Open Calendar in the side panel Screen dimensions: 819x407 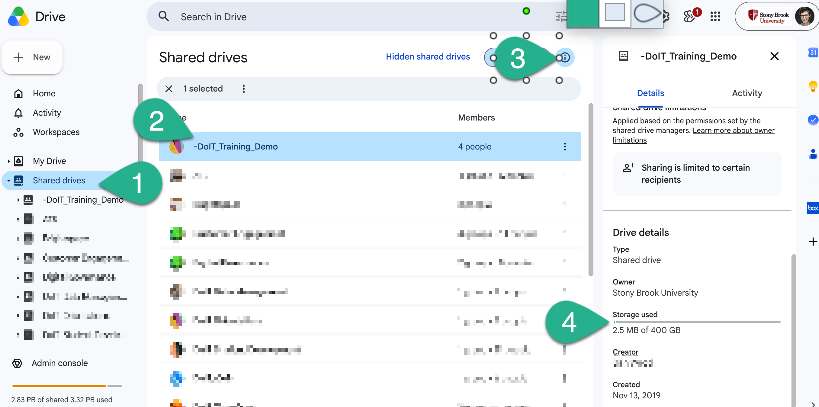click(x=813, y=52)
